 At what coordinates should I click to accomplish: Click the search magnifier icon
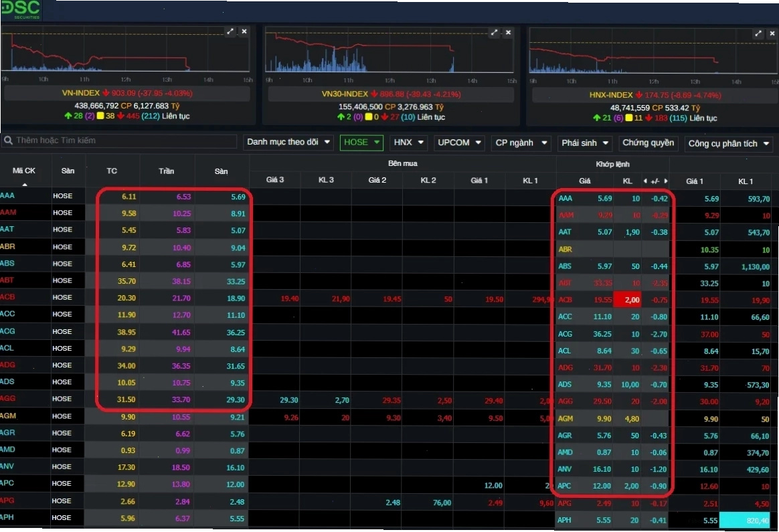(8, 141)
